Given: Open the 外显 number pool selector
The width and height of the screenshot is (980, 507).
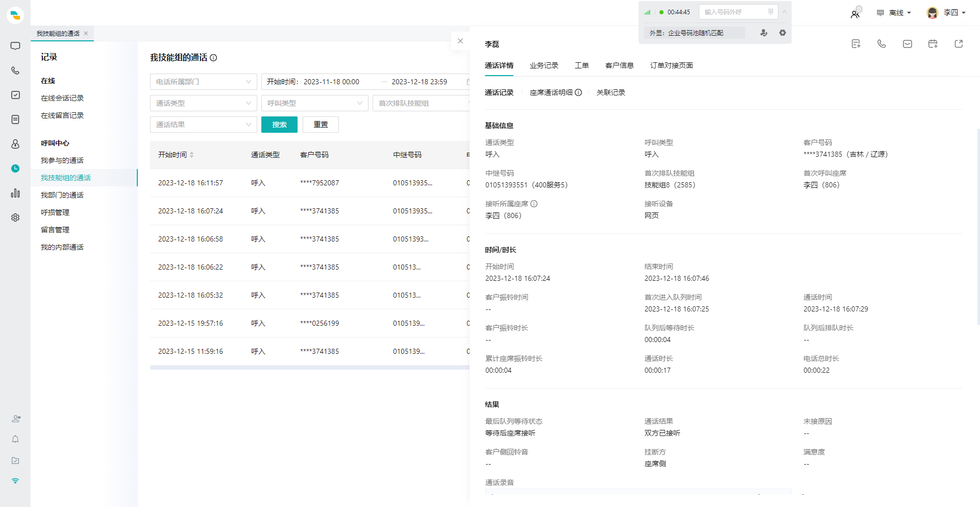Looking at the screenshot, I should [x=695, y=33].
